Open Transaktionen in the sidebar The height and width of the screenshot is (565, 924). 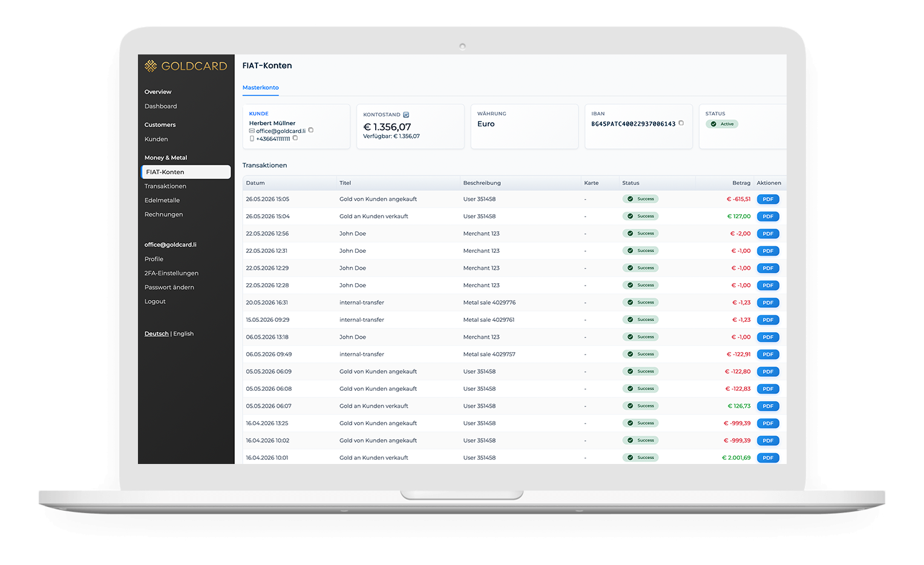coord(165,186)
